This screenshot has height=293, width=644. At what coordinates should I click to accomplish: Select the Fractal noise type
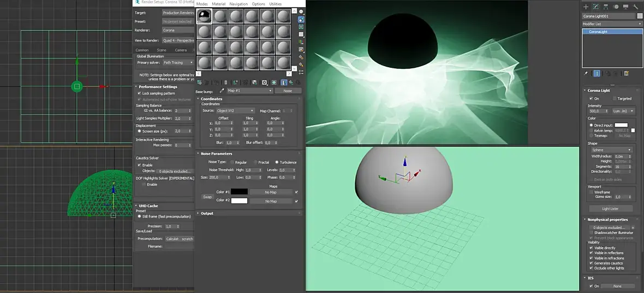point(255,162)
